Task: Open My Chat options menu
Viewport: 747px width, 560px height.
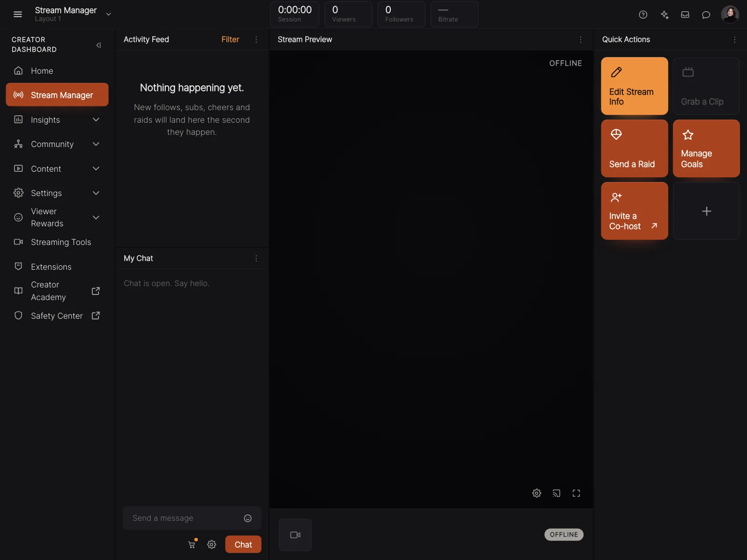Action: (x=256, y=259)
